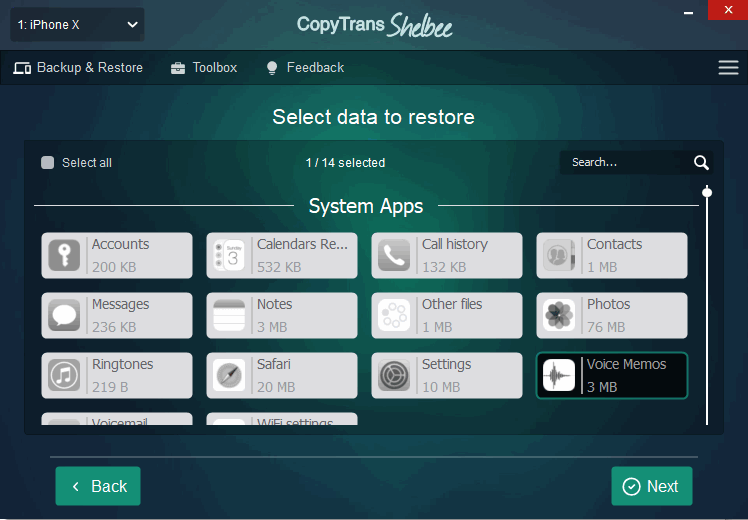748x520 pixels.
Task: Click the System Apps heading
Action: [366, 206]
